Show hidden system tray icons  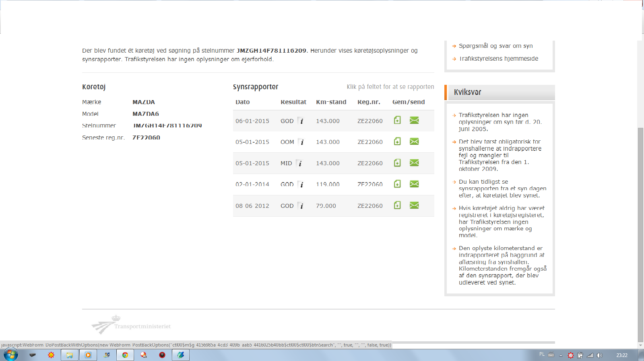[561, 355]
